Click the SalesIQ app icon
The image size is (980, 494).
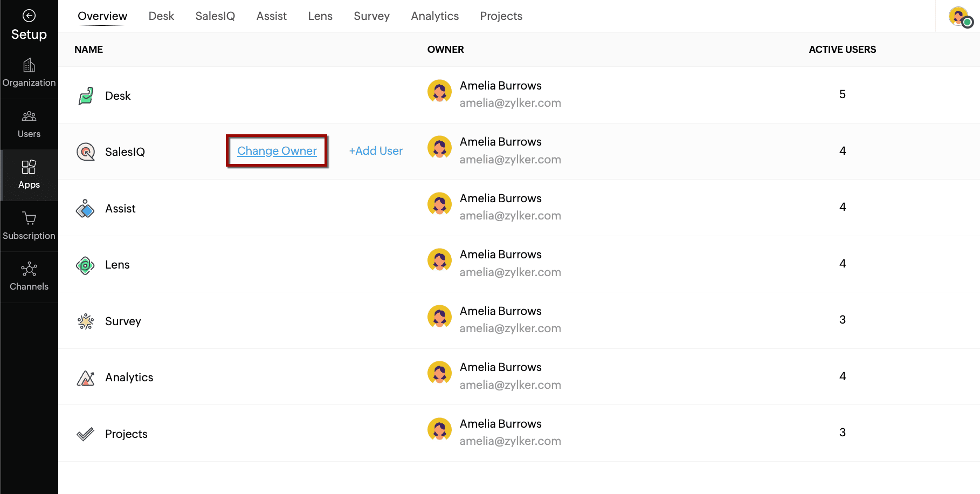[x=86, y=152]
